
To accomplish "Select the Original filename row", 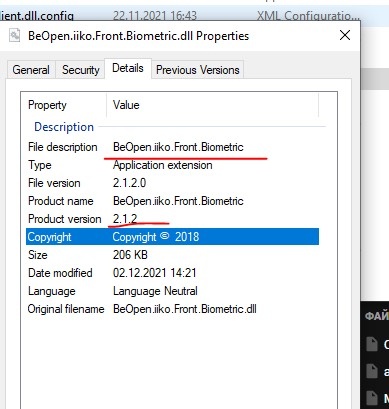I will pyautogui.click(x=173, y=309).
